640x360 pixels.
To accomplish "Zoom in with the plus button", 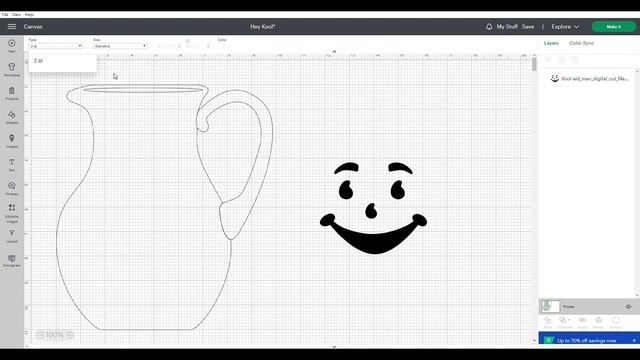I will 69,335.
